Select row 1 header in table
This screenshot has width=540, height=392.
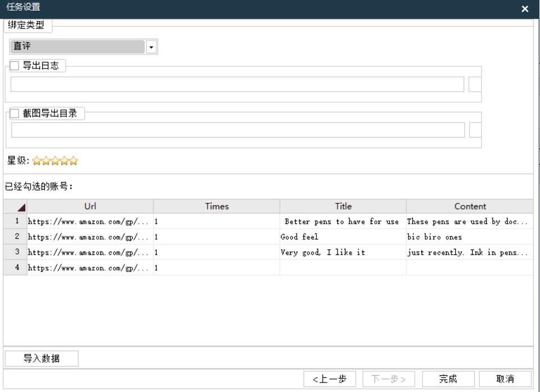(15, 221)
